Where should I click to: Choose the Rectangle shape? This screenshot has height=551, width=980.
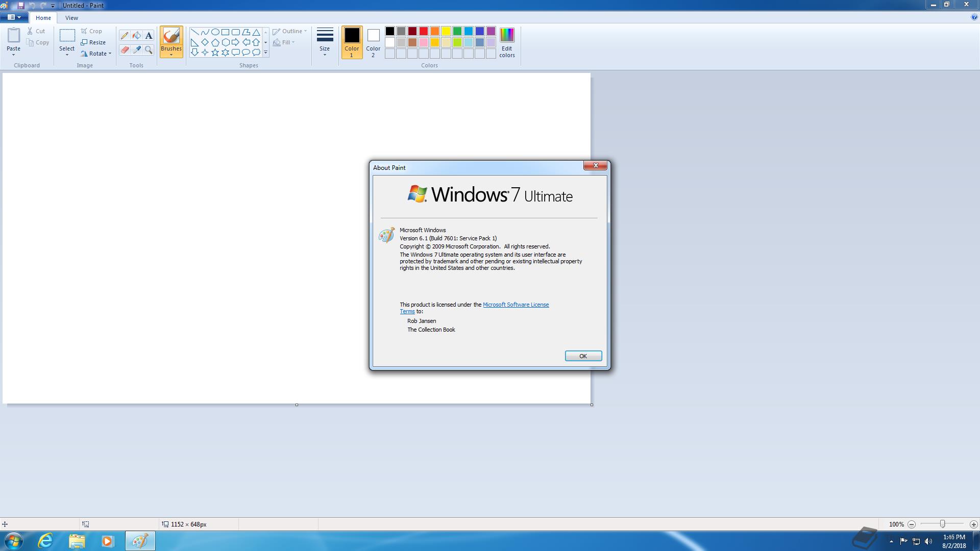[225, 32]
